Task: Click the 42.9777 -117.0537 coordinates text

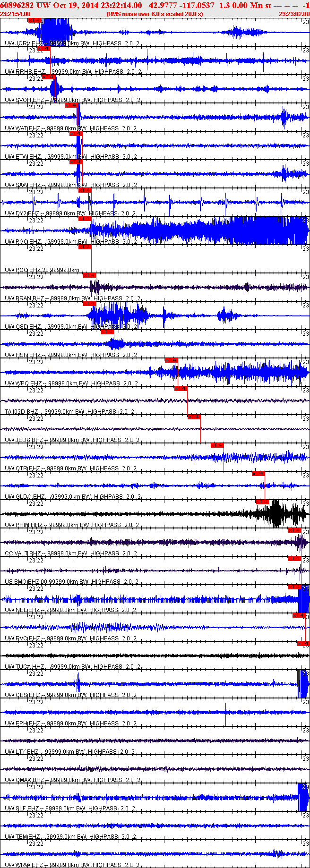Action: pos(181,5)
